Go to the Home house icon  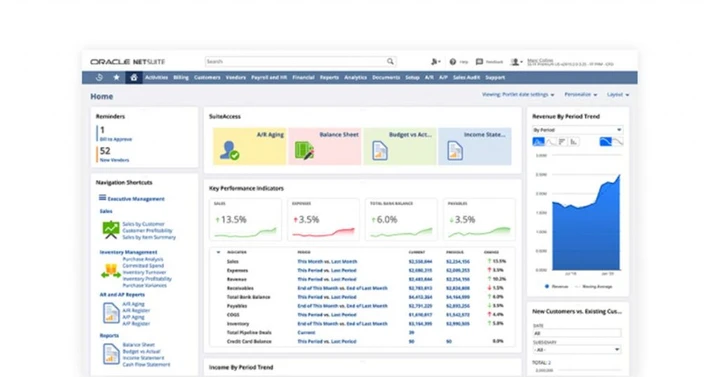click(134, 78)
